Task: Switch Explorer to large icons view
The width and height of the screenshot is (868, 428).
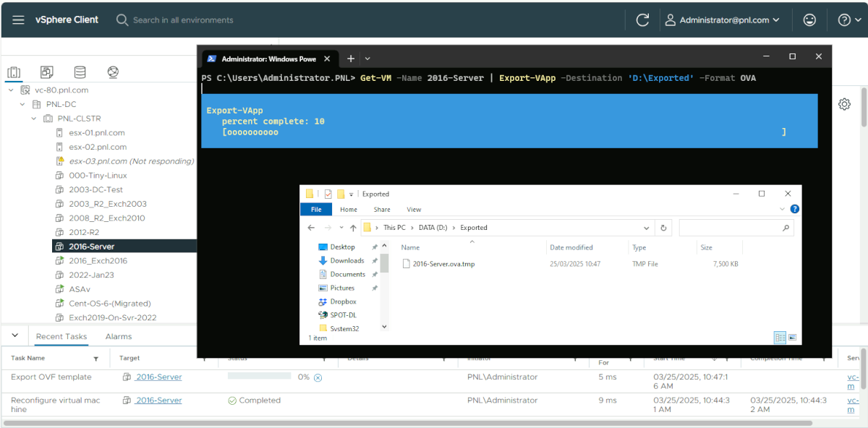Action: pyautogui.click(x=792, y=338)
